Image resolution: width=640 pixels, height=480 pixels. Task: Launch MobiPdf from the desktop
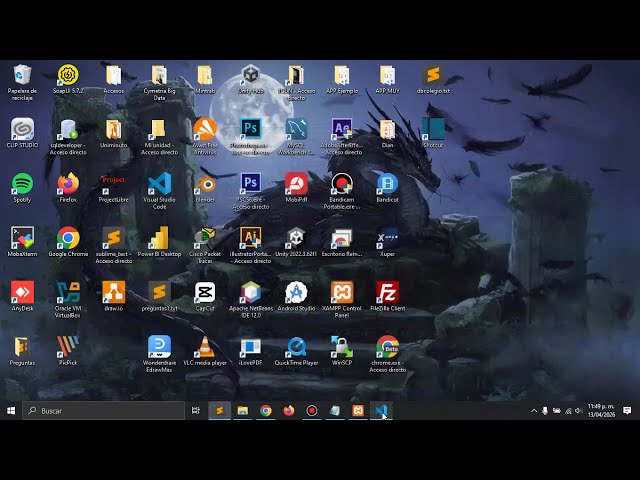point(296,188)
